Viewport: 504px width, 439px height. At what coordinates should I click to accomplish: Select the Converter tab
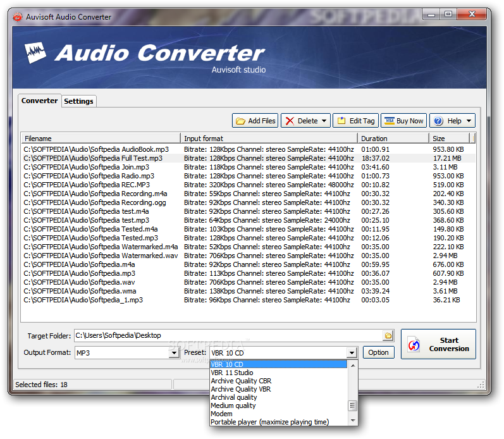click(40, 101)
